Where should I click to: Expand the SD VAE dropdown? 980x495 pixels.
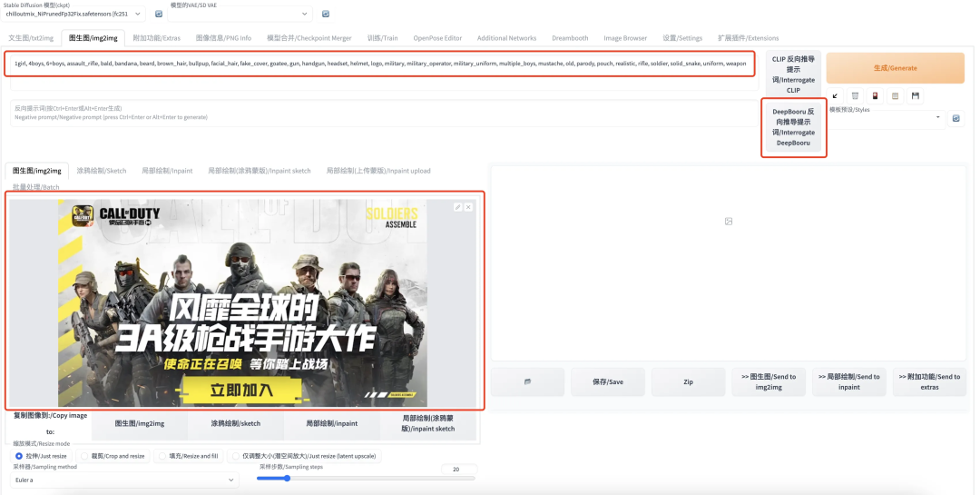pos(240,14)
